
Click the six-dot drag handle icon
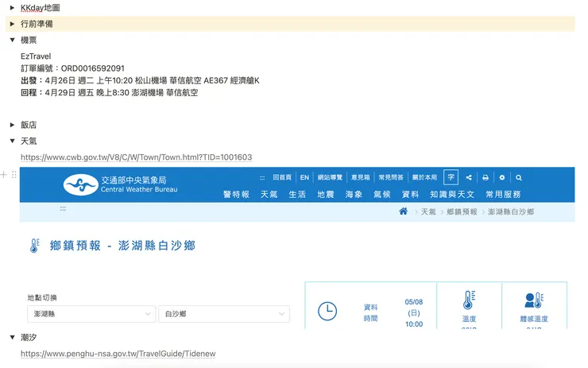point(14,174)
